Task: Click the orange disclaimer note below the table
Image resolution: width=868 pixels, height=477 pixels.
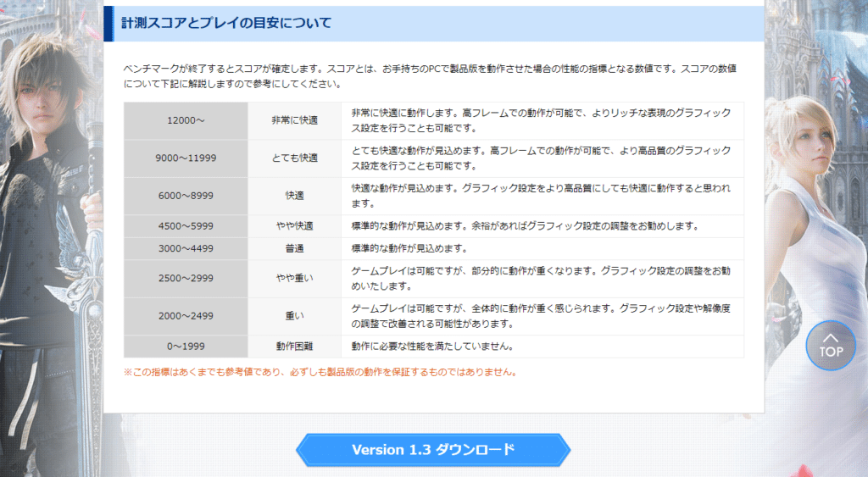Action: (x=320, y=372)
